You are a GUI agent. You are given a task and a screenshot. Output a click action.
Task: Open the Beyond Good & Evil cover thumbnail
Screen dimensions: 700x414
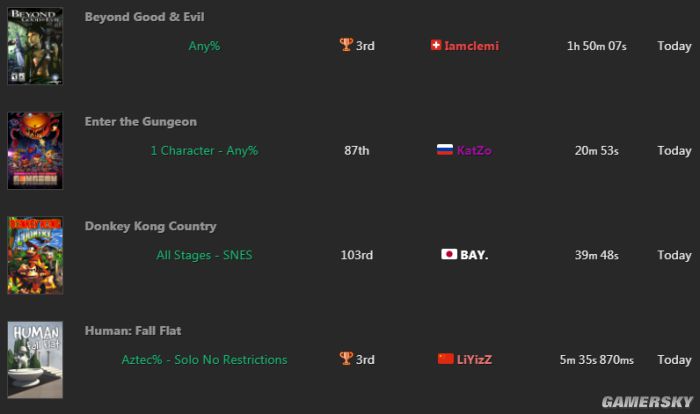click(35, 46)
